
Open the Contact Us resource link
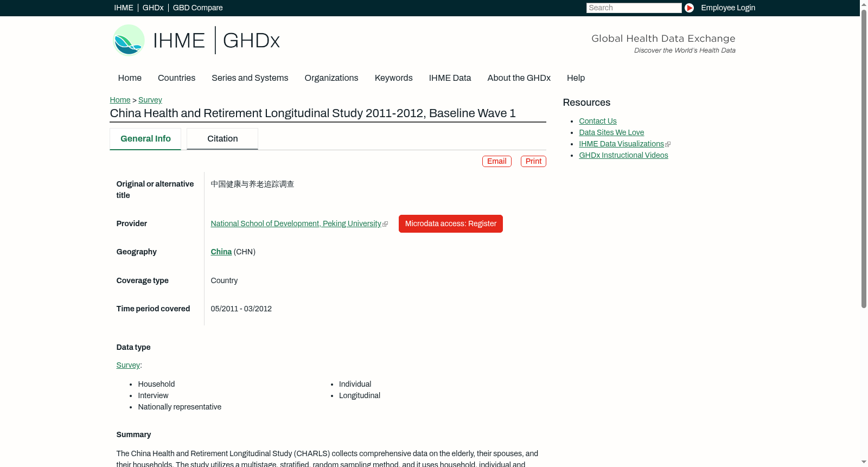tap(598, 121)
